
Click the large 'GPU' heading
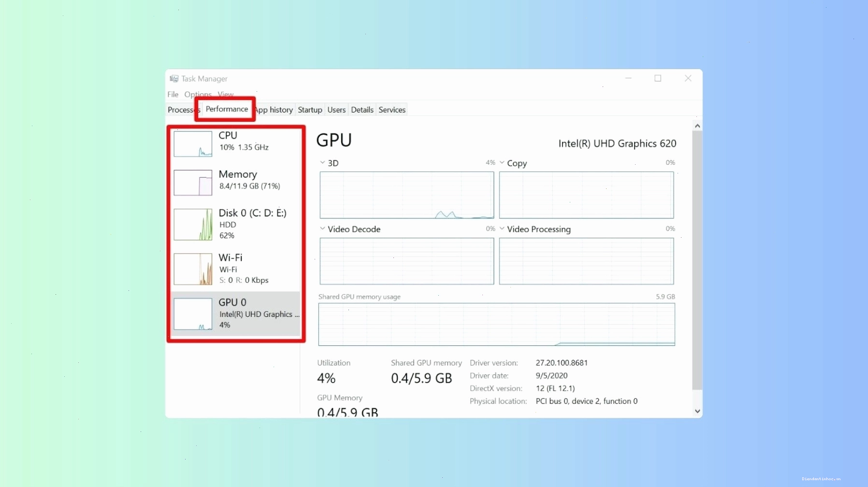(x=334, y=141)
